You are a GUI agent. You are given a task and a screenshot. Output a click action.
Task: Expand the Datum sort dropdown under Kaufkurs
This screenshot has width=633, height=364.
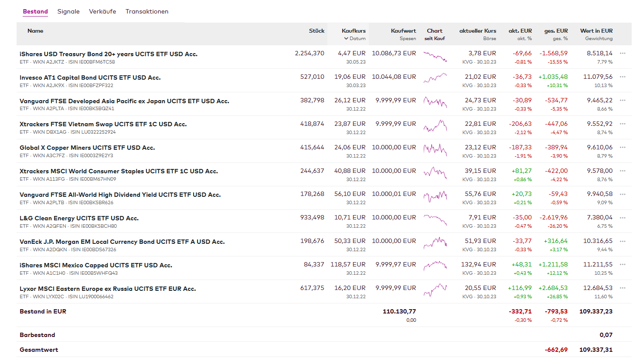[x=354, y=38]
